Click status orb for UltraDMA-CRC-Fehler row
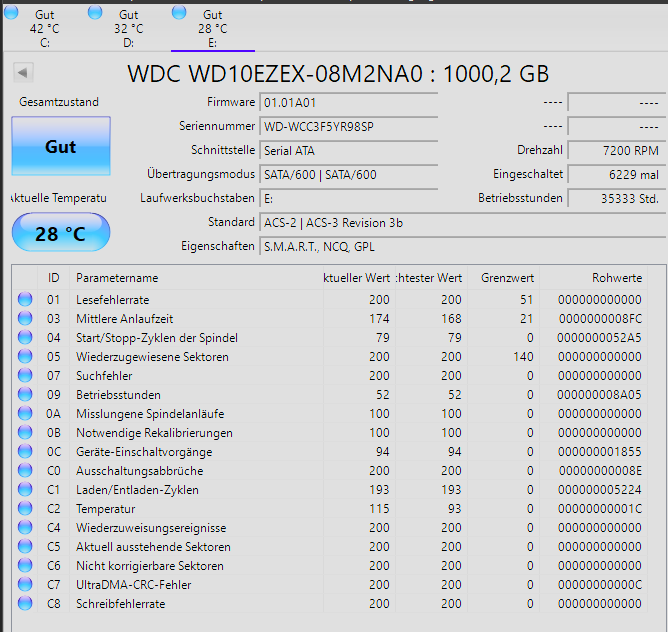 pyautogui.click(x=25, y=584)
